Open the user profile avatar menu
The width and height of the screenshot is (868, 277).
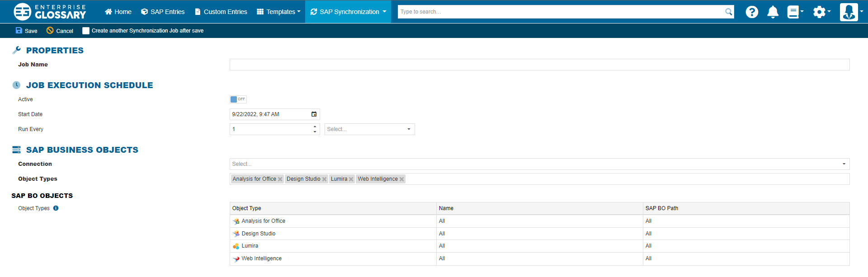(849, 12)
